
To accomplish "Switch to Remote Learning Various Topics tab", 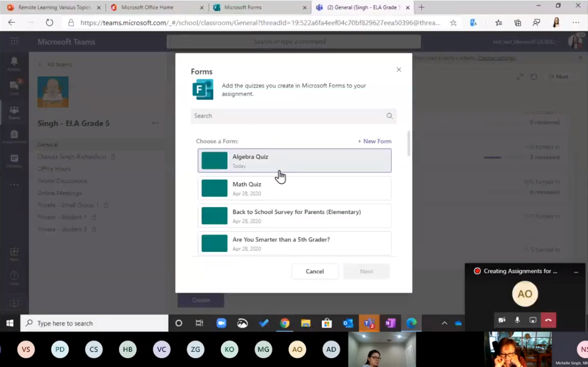I will tap(54, 7).
